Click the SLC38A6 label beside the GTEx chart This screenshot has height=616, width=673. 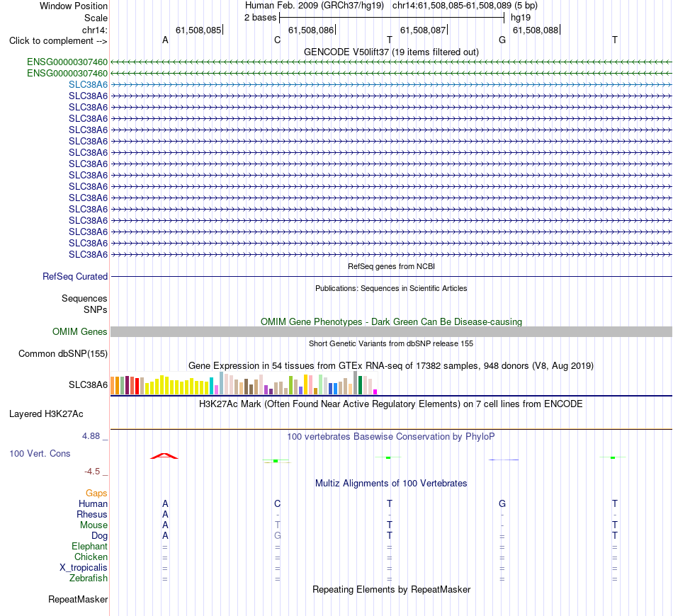[x=88, y=384]
